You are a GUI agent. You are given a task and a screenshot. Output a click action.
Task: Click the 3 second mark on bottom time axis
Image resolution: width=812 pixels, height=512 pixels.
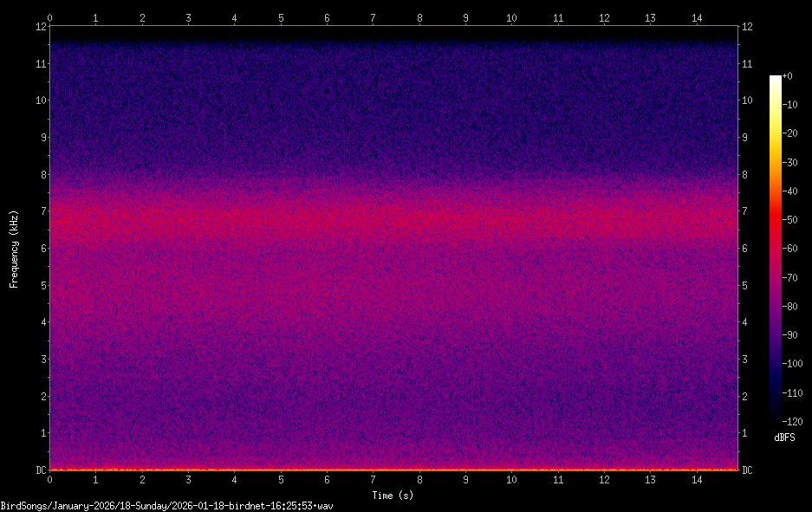[188, 480]
